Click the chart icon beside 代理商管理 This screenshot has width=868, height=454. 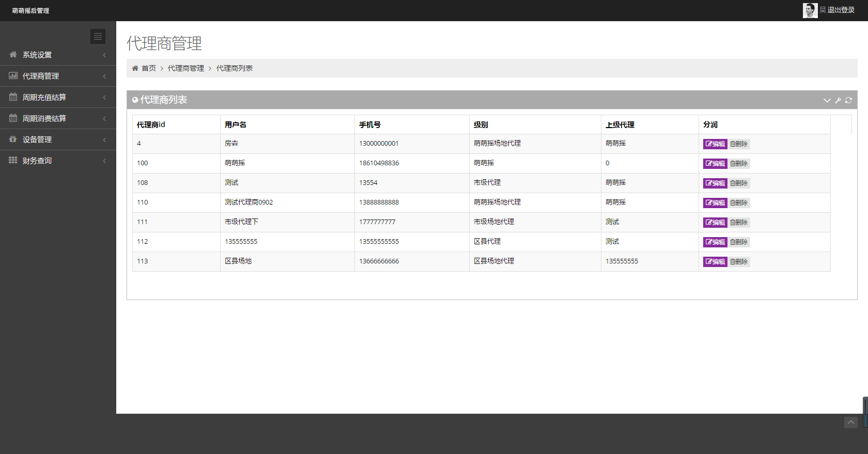coord(13,75)
